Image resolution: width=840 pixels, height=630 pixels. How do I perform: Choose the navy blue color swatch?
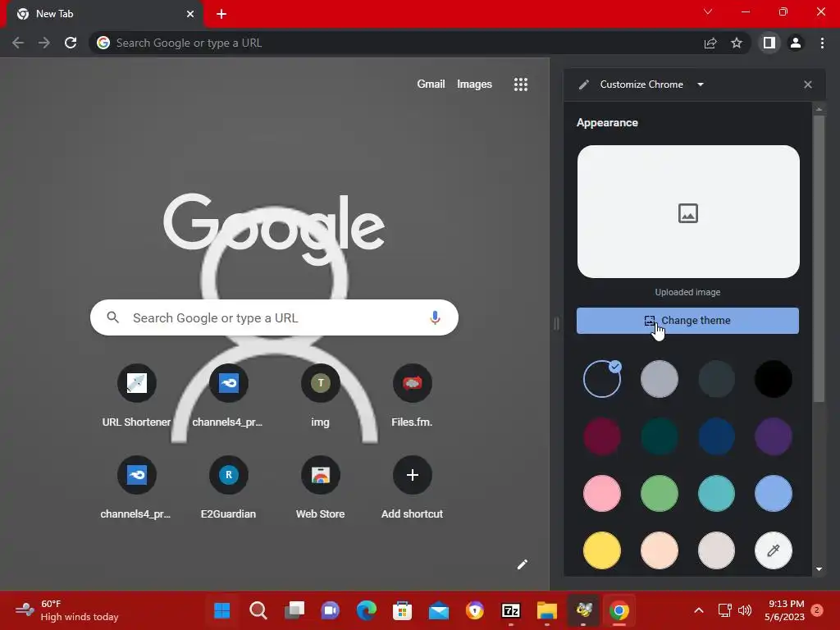tap(716, 436)
